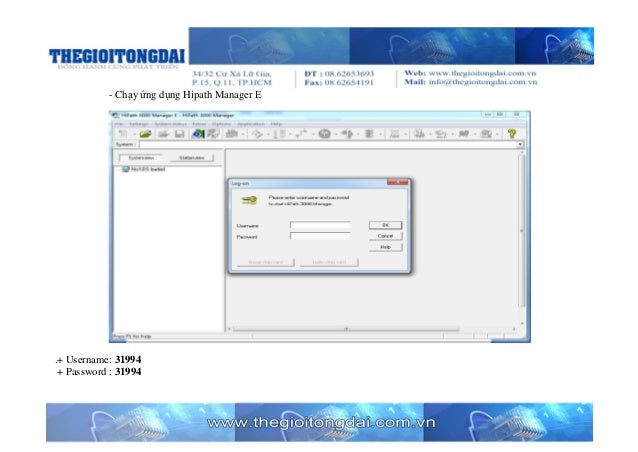Open the System status menu
The width and height of the screenshot is (638, 452).
[x=170, y=124]
